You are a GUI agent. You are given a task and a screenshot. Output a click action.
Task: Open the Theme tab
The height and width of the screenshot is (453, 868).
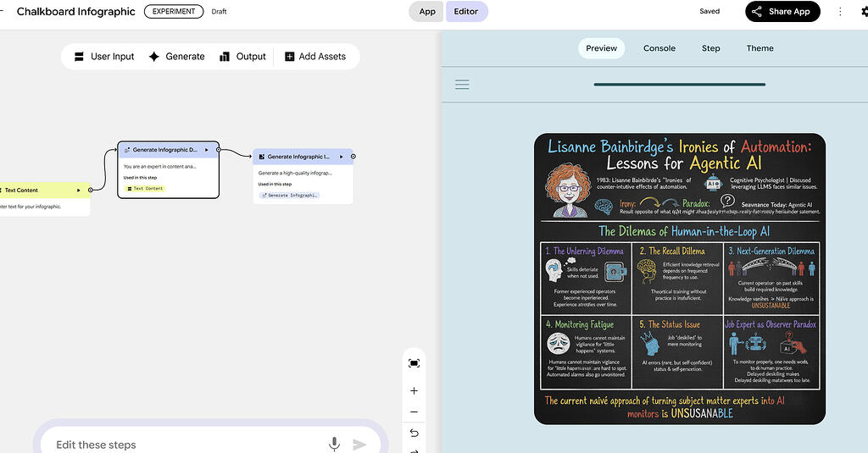point(759,48)
